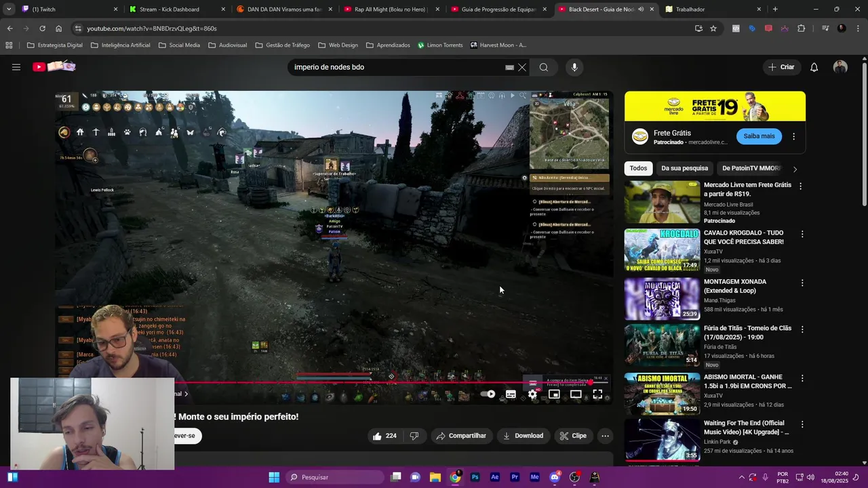
Task: Toggle subtitles in the video player
Action: click(x=511, y=394)
